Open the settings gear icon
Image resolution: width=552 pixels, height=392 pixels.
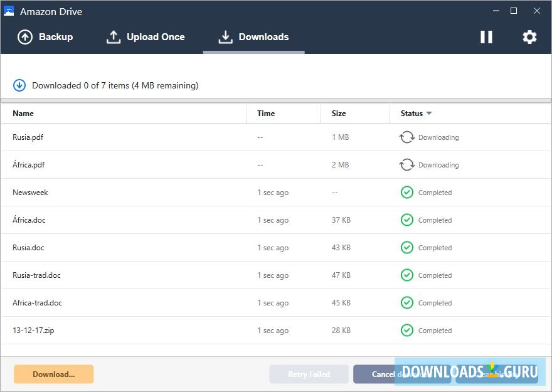coord(529,37)
